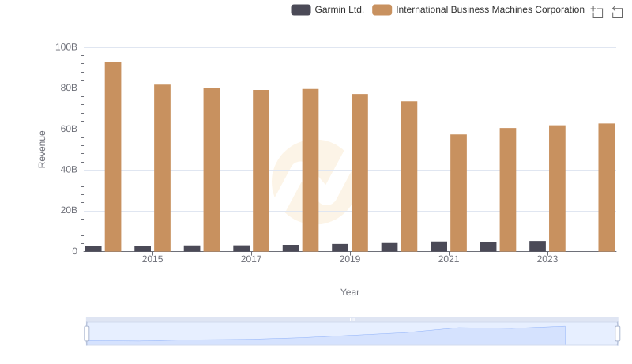
Task: Click the 80B y-axis label
Action: [69, 88]
